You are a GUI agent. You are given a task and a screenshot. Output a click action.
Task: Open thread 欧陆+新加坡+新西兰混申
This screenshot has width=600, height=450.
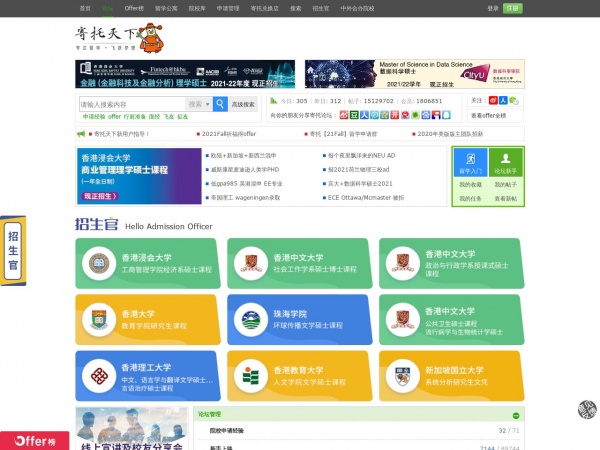[x=243, y=156]
